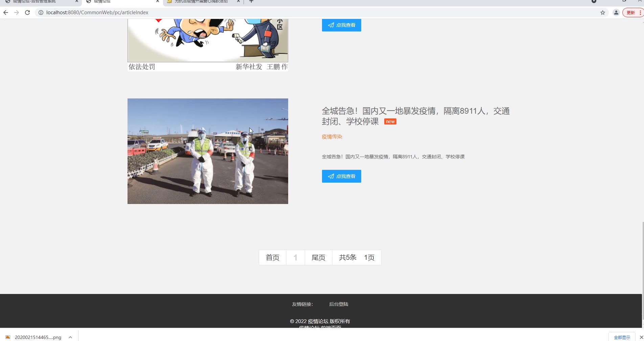Go back using the browser back arrow
This screenshot has height=341, width=644.
point(6,13)
